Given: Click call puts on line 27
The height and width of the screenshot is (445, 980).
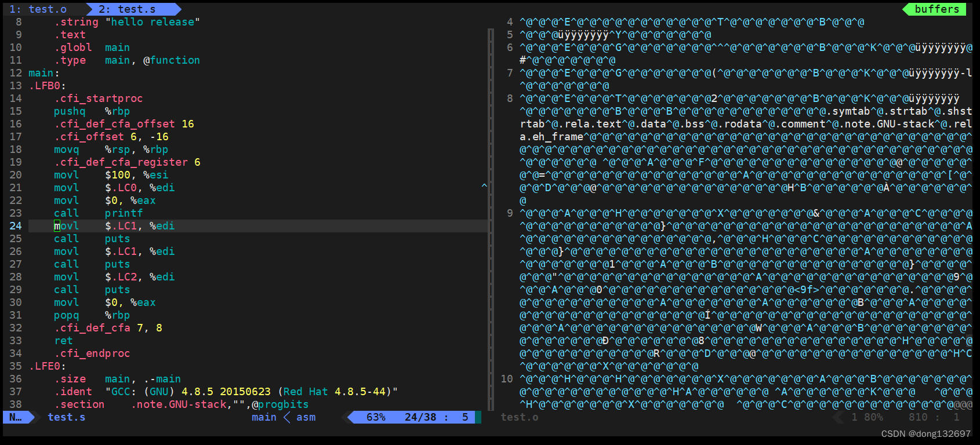Looking at the screenshot, I should click(x=92, y=264).
